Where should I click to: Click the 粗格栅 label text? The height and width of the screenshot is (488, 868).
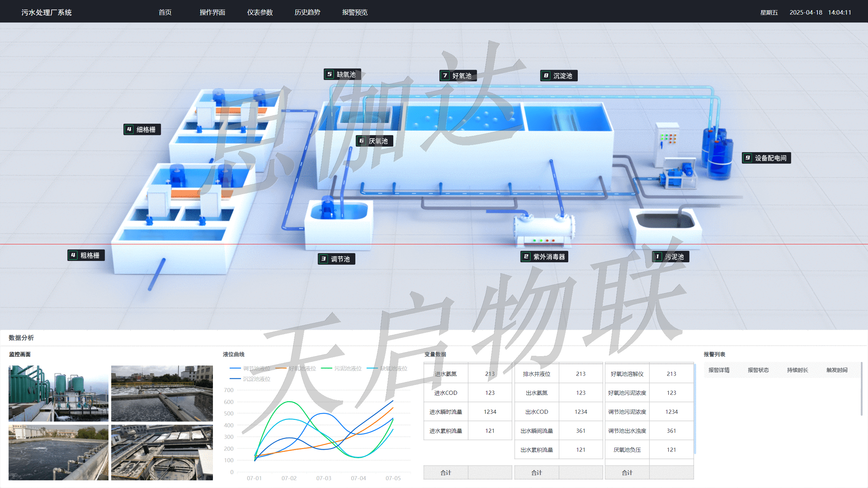tap(90, 255)
